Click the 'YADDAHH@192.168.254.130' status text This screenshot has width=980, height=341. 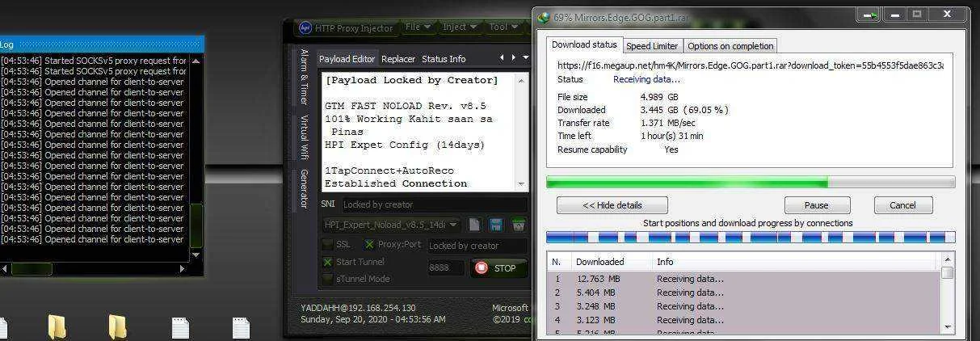tap(358, 308)
